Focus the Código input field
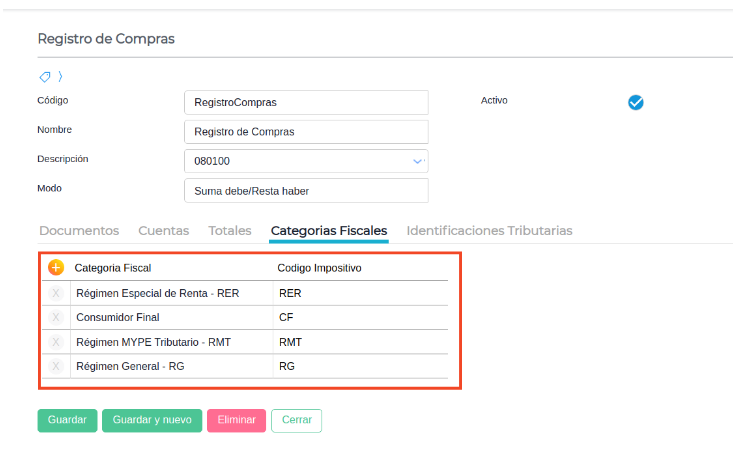This screenshot has height=460, width=733. click(306, 103)
